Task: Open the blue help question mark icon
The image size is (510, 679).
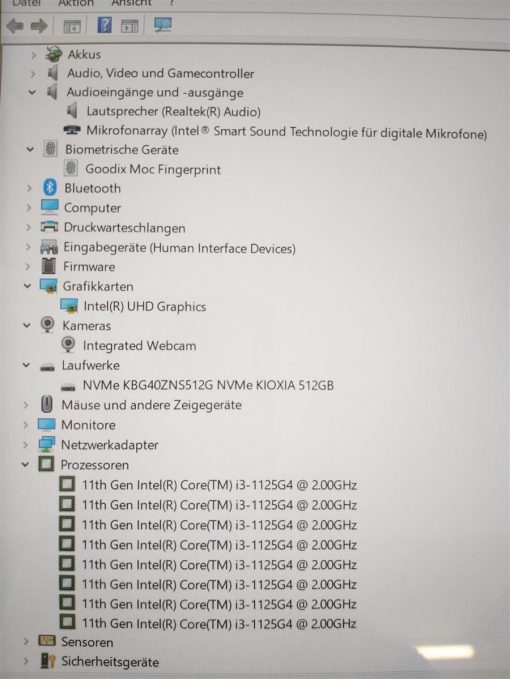Action: point(104,25)
